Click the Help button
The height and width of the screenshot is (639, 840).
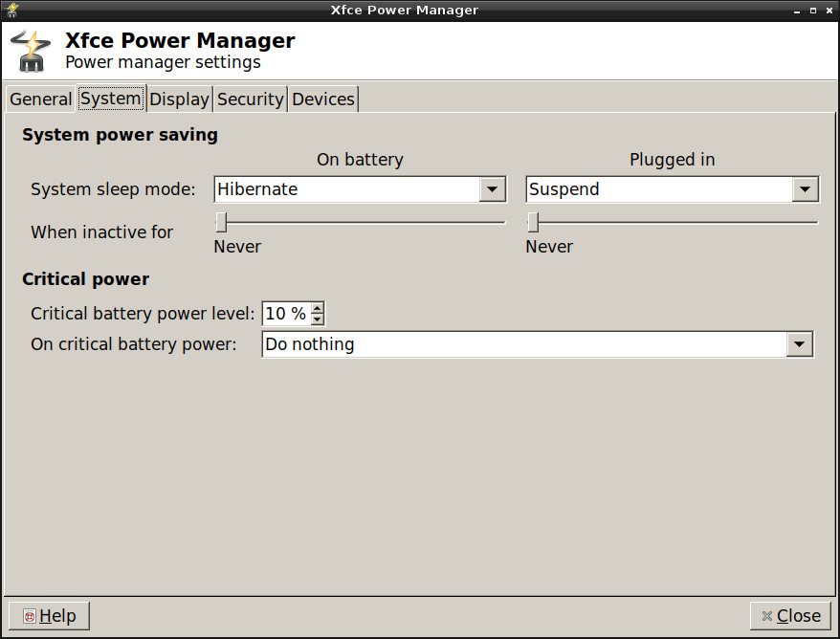(x=50, y=616)
